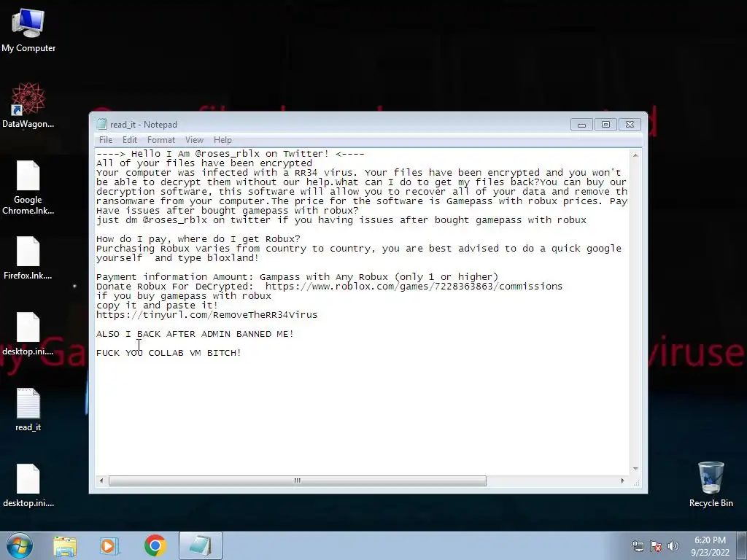Click the roblox.com games URL text
747x560 pixels.
click(414, 286)
